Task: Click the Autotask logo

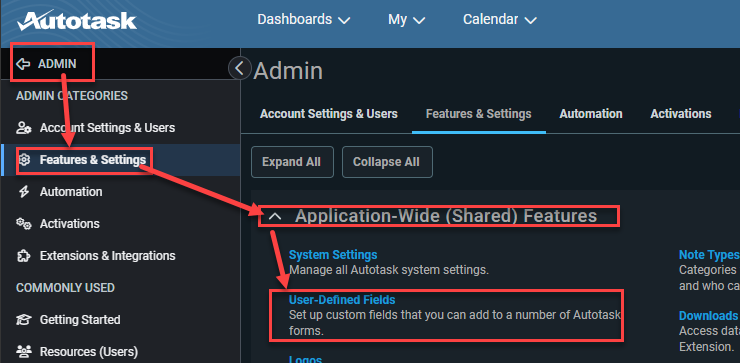Action: pyautogui.click(x=77, y=21)
